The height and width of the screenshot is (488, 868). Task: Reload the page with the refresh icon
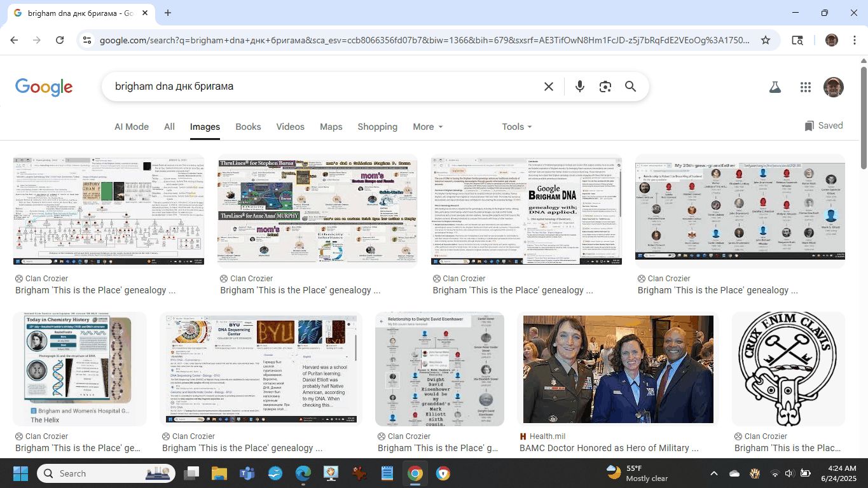(x=60, y=40)
